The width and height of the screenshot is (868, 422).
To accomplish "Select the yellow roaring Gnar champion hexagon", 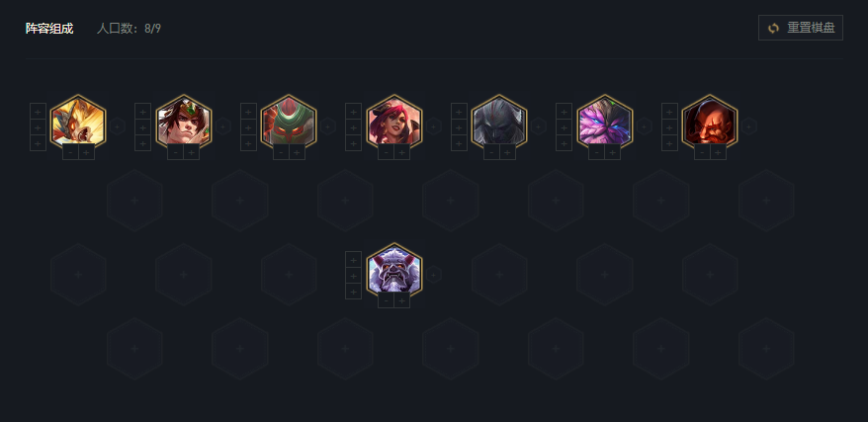I will point(78,123).
